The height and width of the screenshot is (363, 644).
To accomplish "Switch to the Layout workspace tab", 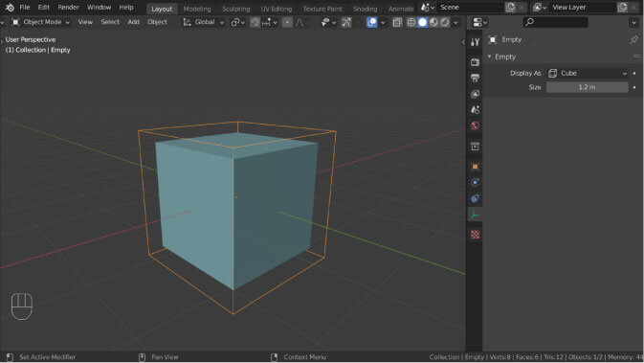I will tap(162, 9).
